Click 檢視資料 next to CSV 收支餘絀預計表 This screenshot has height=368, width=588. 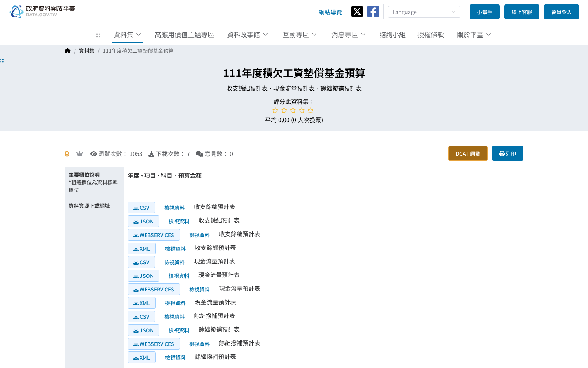pyautogui.click(x=175, y=208)
